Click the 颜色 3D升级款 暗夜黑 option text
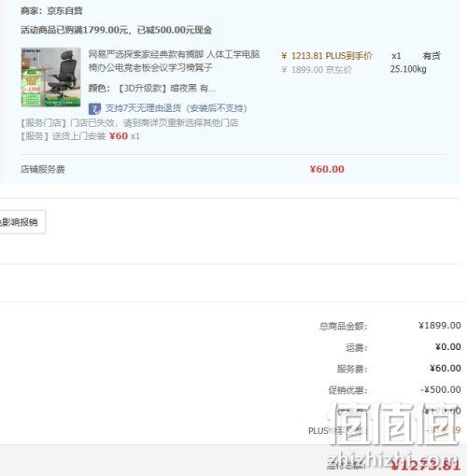 click(151, 89)
